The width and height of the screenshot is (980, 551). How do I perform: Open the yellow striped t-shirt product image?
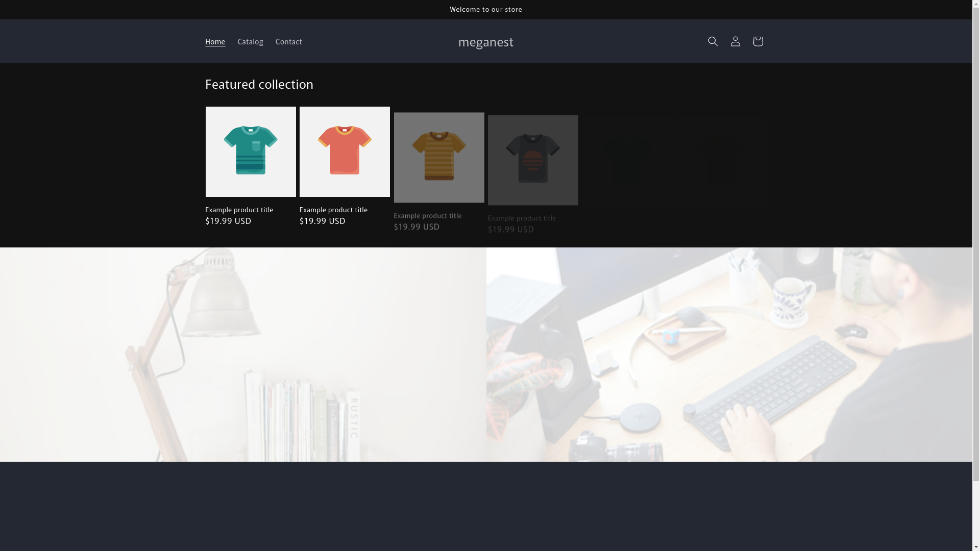pyautogui.click(x=439, y=157)
